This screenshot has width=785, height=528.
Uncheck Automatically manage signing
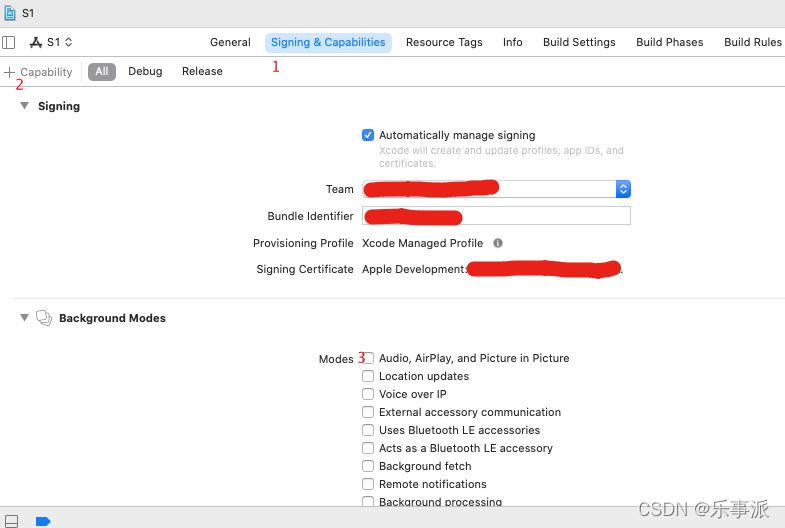pyautogui.click(x=368, y=135)
